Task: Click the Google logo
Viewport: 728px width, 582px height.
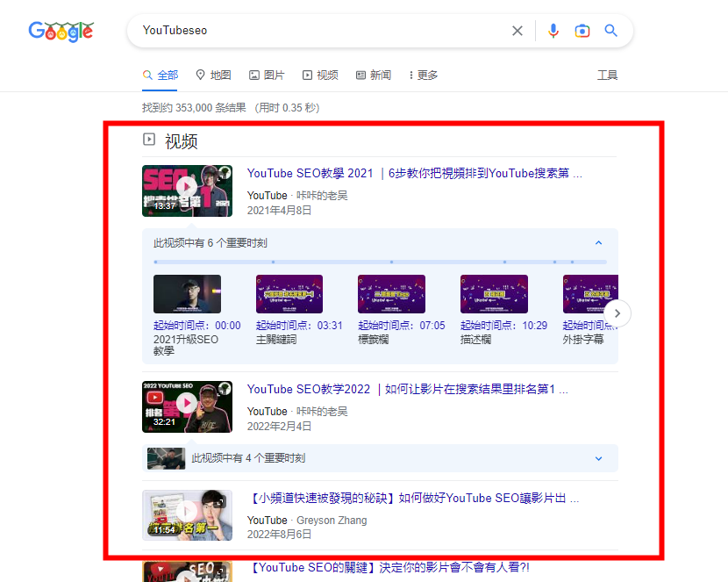Action: (61, 31)
